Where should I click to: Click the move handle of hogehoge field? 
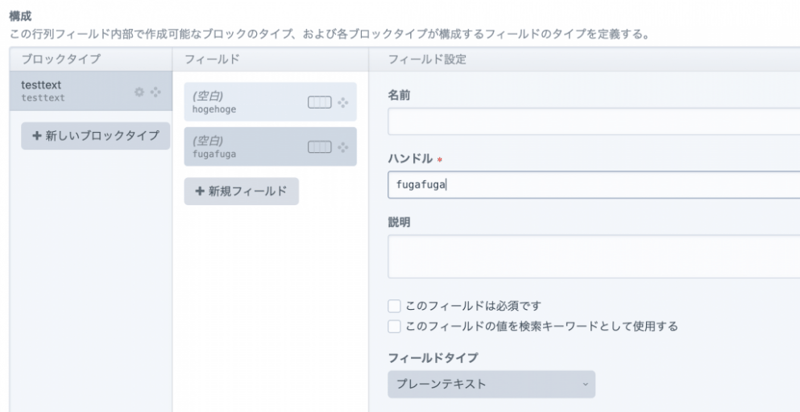coord(344,102)
